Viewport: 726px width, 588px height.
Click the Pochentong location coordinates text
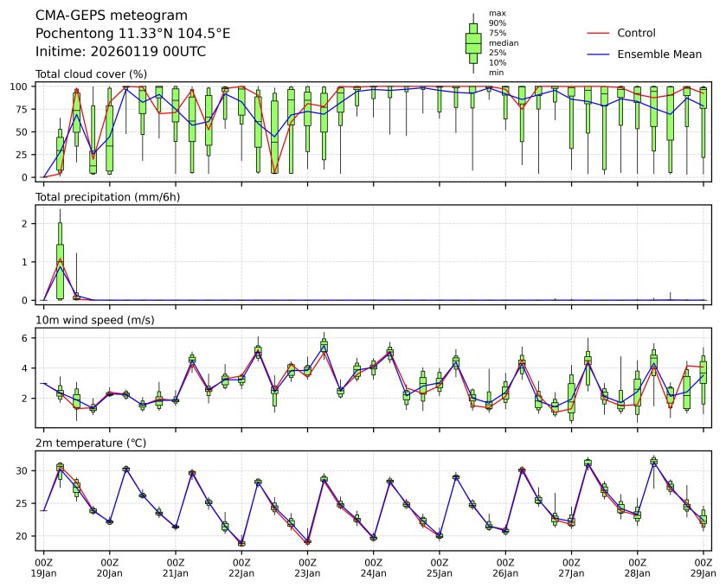[132, 34]
